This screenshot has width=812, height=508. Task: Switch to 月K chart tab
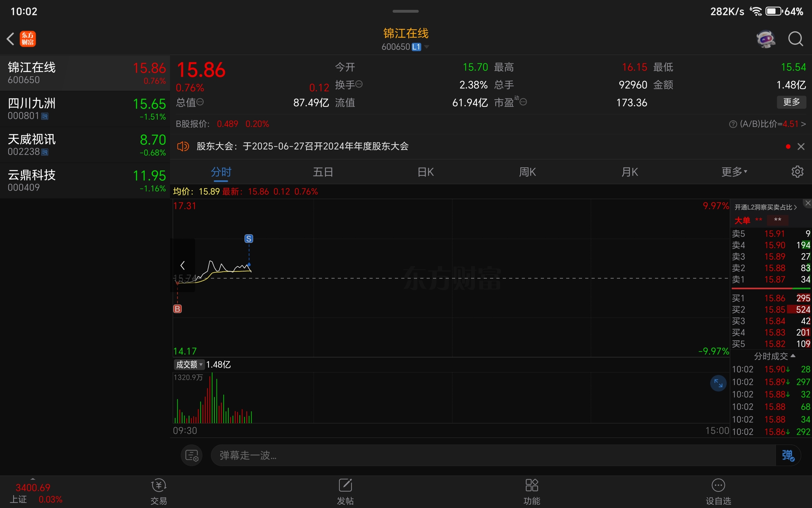[630, 172]
